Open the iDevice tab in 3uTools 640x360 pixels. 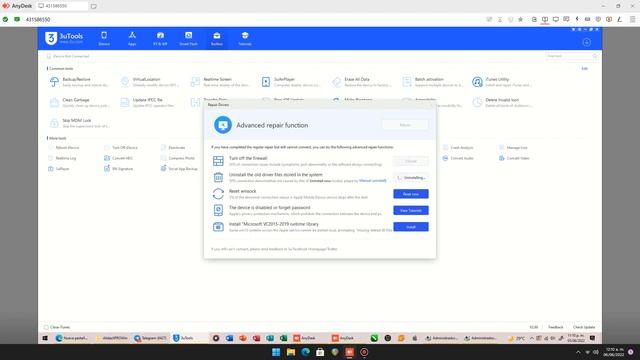point(104,38)
